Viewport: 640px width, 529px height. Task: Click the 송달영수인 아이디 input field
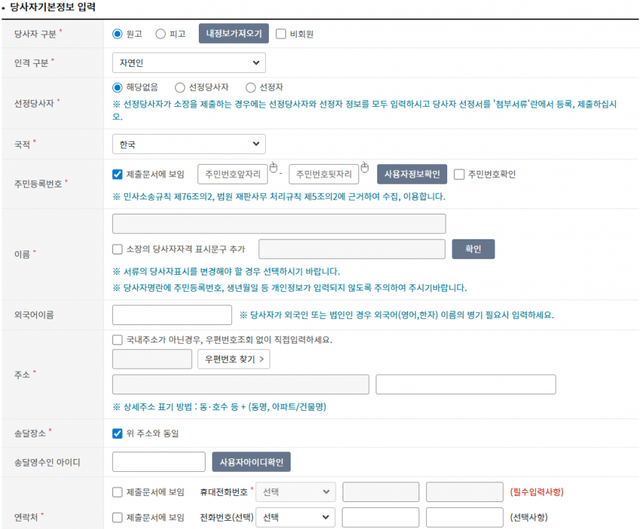point(159,462)
